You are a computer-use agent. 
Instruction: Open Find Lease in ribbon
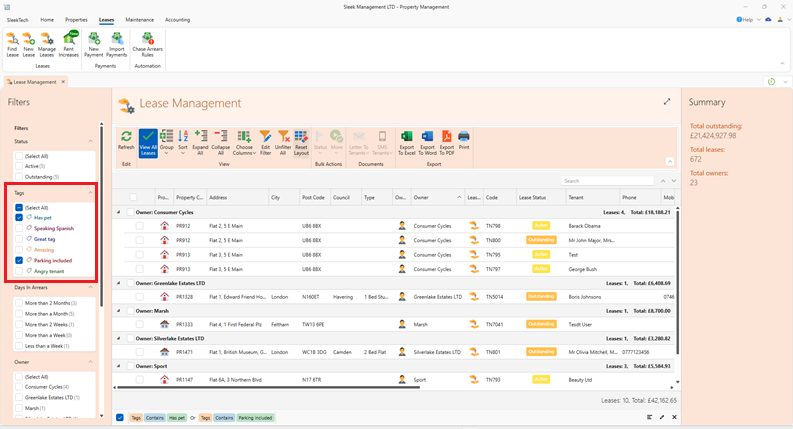point(12,45)
